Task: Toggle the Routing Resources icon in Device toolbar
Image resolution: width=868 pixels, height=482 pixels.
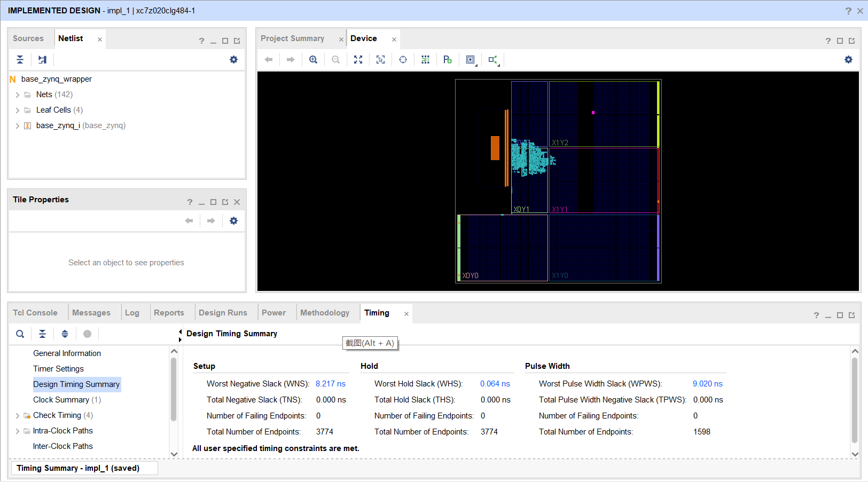Action: click(425, 59)
